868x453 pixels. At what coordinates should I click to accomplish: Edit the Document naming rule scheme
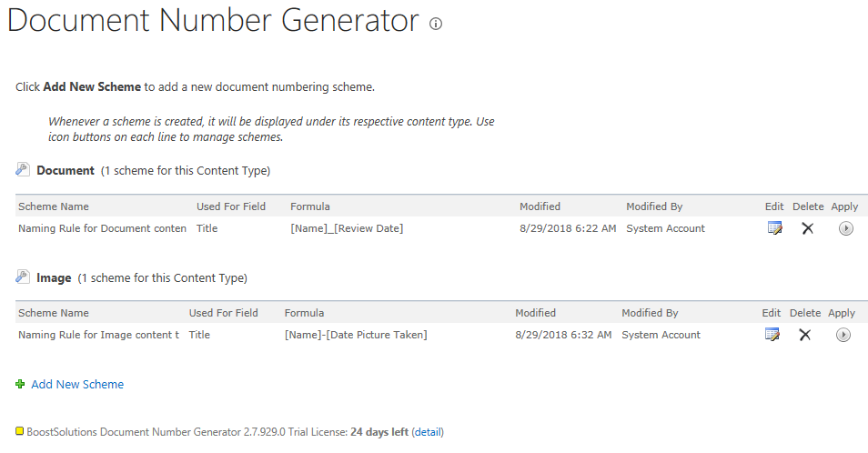tap(774, 228)
